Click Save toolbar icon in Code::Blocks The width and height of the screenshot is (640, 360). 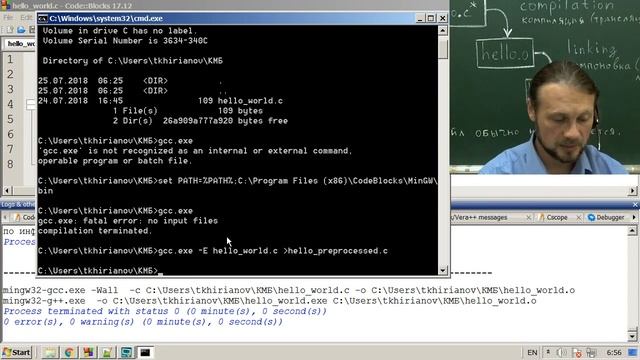tap(32, 30)
